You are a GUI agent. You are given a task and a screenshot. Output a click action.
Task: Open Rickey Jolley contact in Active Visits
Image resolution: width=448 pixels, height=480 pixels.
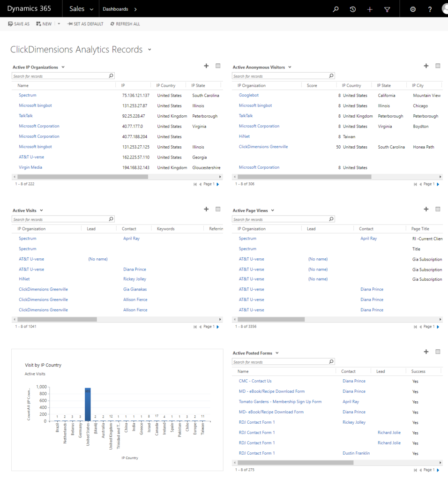tap(134, 279)
